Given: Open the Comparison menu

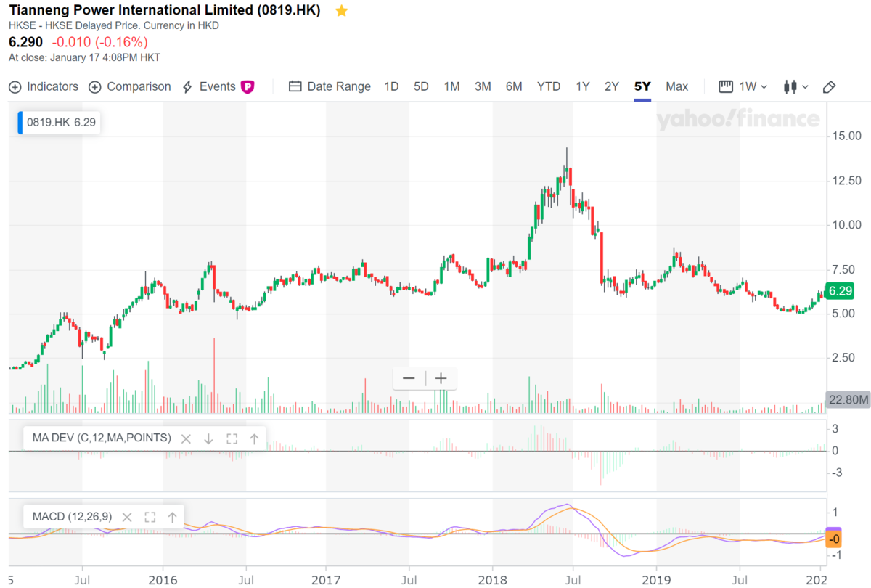Looking at the screenshot, I should tap(130, 86).
